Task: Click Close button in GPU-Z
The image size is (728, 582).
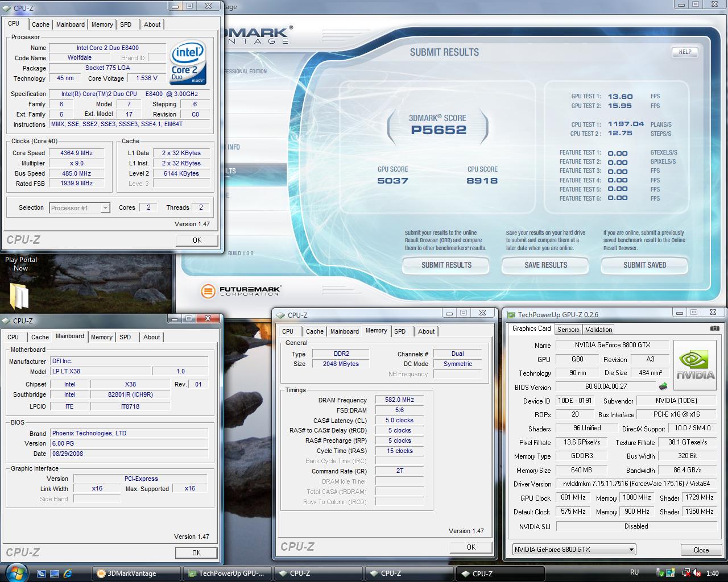Action: [701, 550]
